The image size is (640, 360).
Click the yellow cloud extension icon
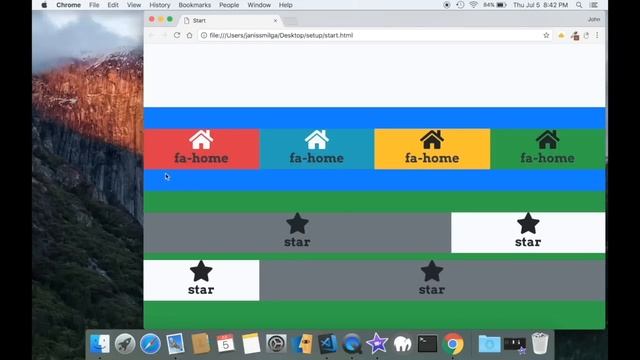(x=561, y=36)
